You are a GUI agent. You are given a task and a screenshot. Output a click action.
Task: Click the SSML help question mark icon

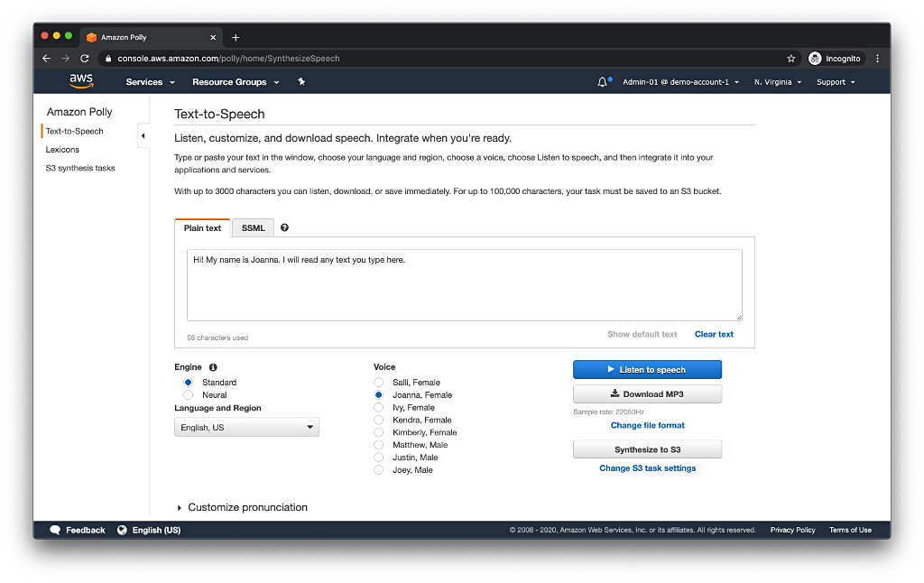coord(284,227)
